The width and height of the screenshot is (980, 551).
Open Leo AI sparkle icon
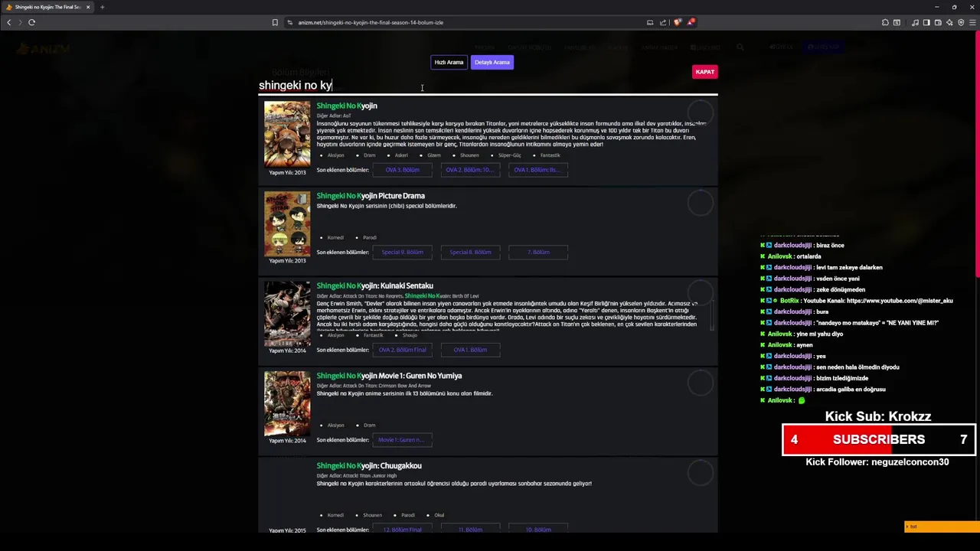(949, 22)
